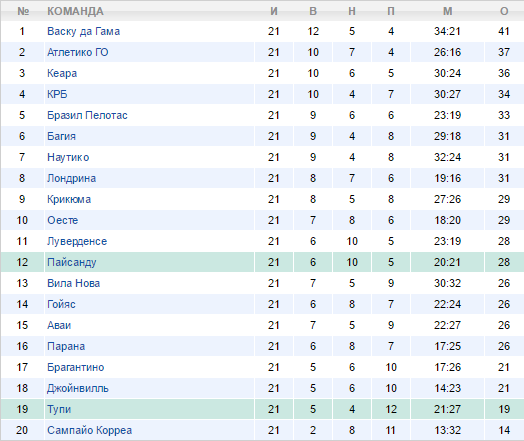This screenshot has height=441, width=524.
Task: Open the Джойнвилль team link
Action: 78,389
